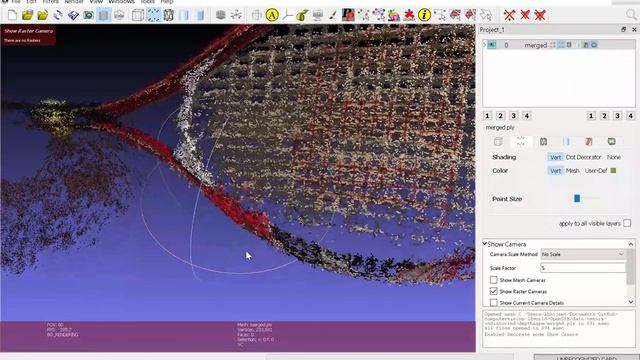Select bounding box icon under merged.ply
Image resolution: width=640 pixels, height=360 pixels.
point(498,142)
